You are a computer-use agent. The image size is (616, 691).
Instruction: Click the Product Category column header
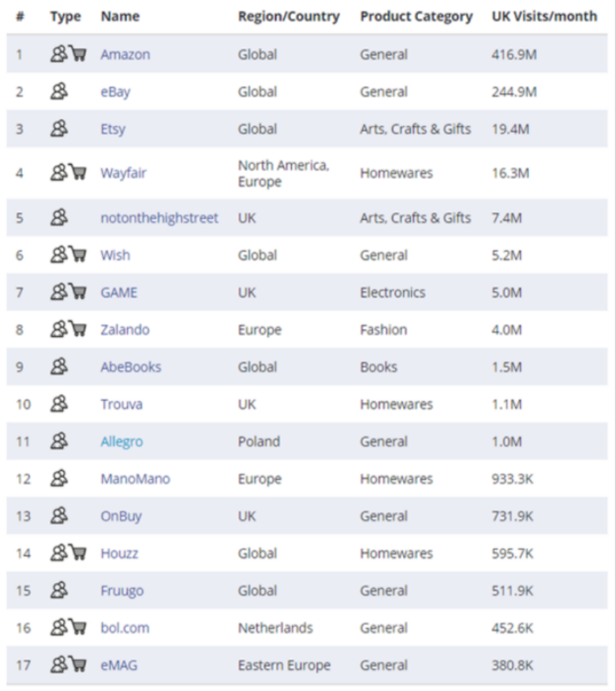click(x=416, y=17)
